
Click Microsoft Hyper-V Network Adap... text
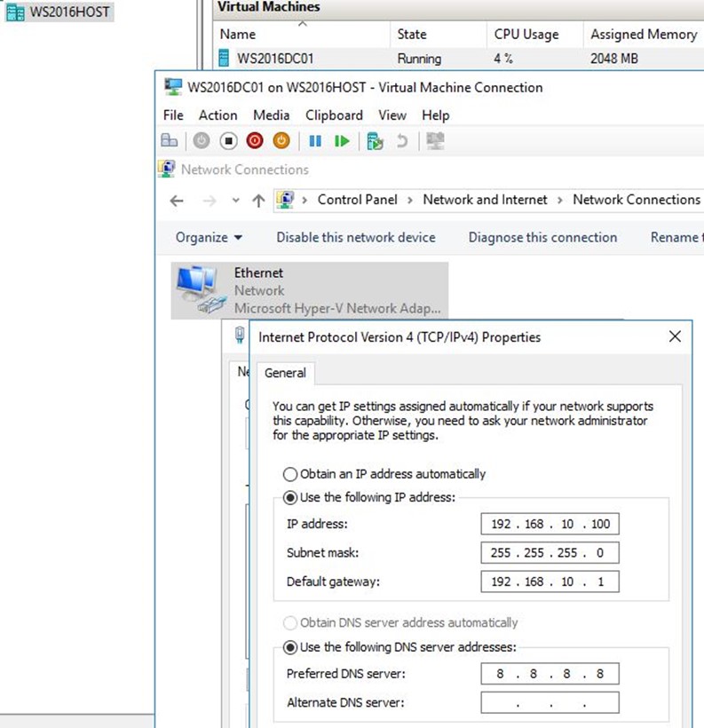[x=337, y=308]
